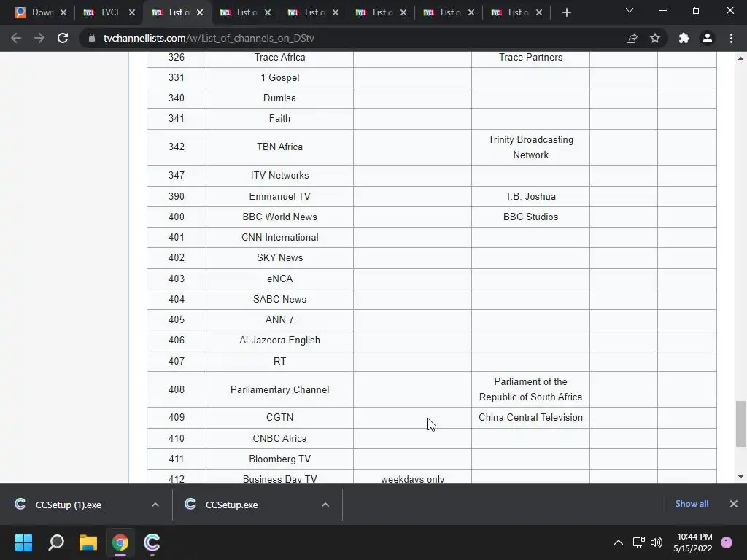
Task: Select channel number 407 cell
Action: (177, 361)
